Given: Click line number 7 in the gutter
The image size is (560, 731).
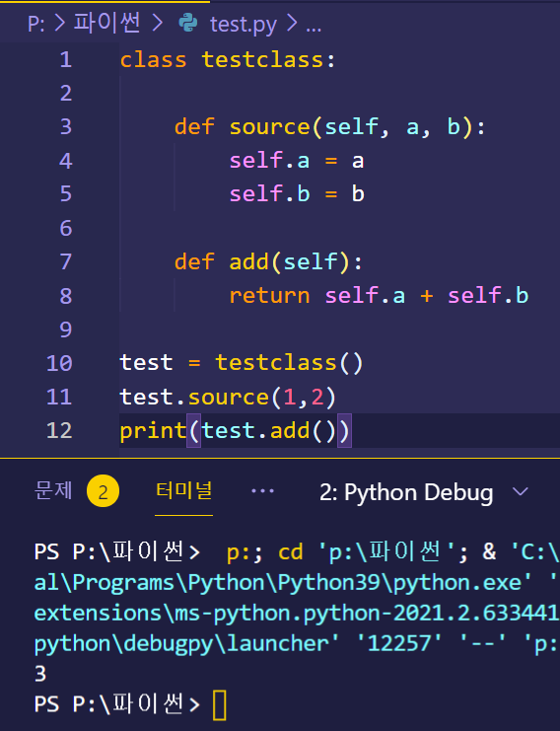Looking at the screenshot, I should click(66, 261).
